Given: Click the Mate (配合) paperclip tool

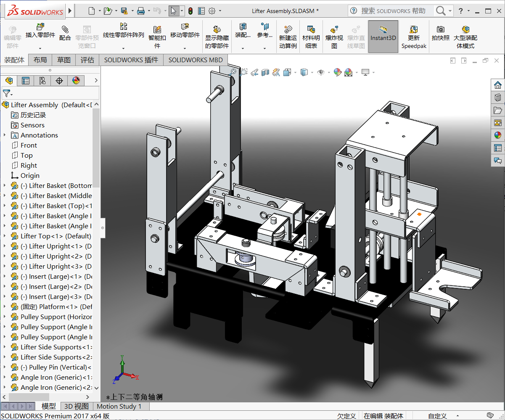Looking at the screenshot, I should [x=65, y=33].
